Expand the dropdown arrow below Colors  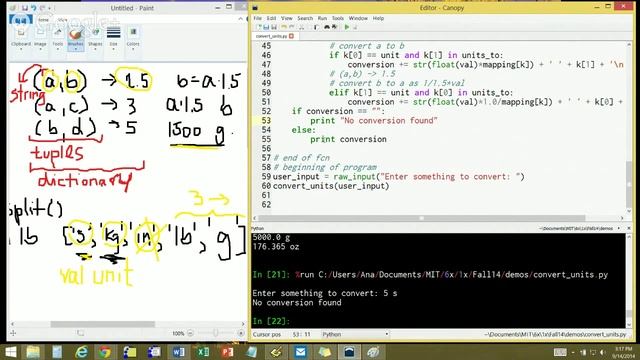133,49
